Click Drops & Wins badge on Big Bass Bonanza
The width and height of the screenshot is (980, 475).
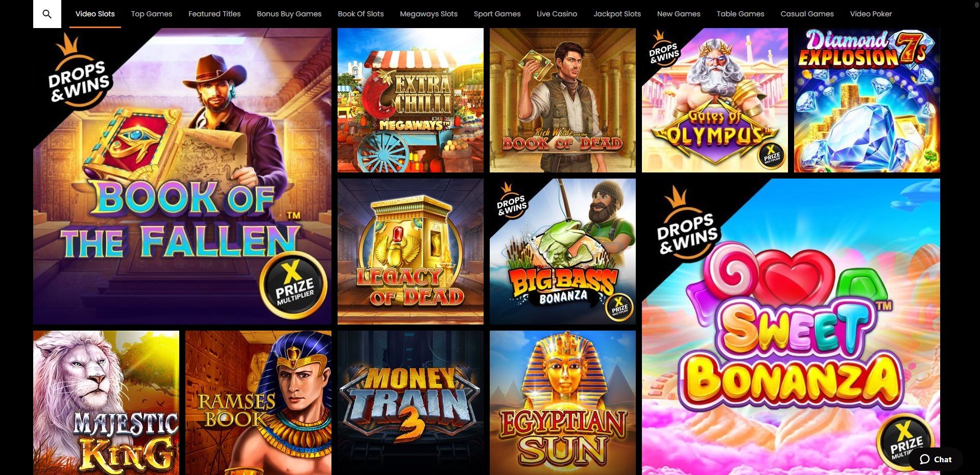pyautogui.click(x=512, y=202)
